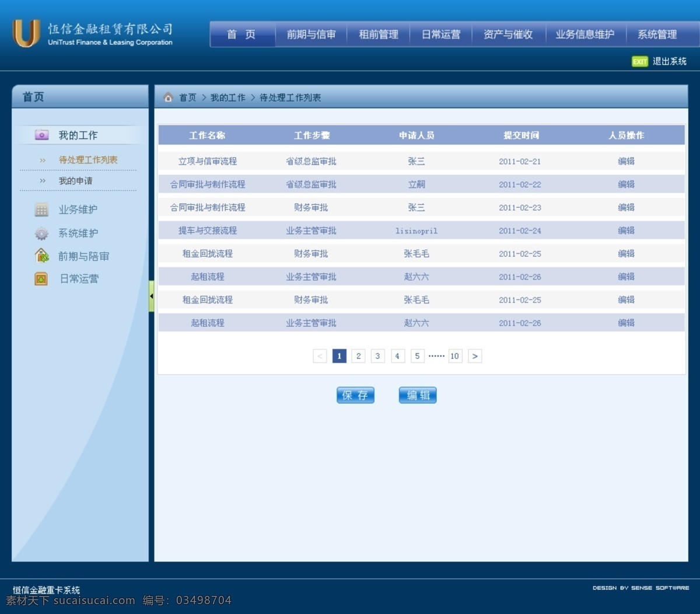This screenshot has height=614, width=700.
Task: Select 业务维护 sidebar label
Action: [x=78, y=210]
